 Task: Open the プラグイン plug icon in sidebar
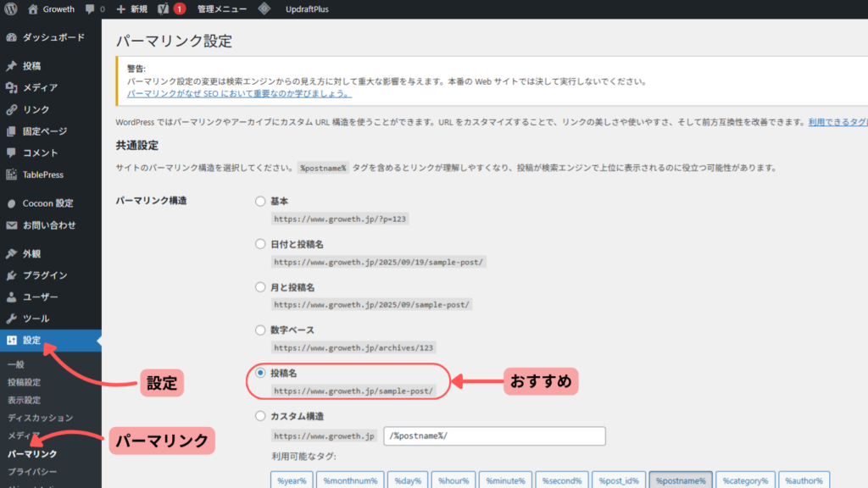(x=11, y=275)
